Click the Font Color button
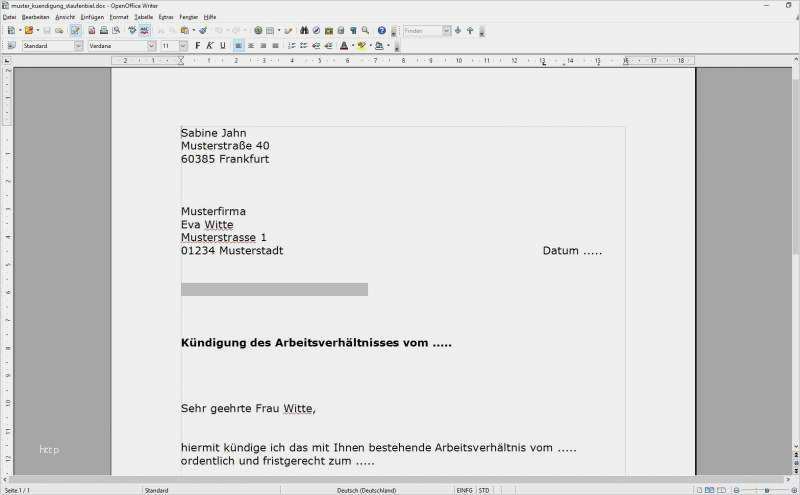 pyautogui.click(x=344, y=46)
